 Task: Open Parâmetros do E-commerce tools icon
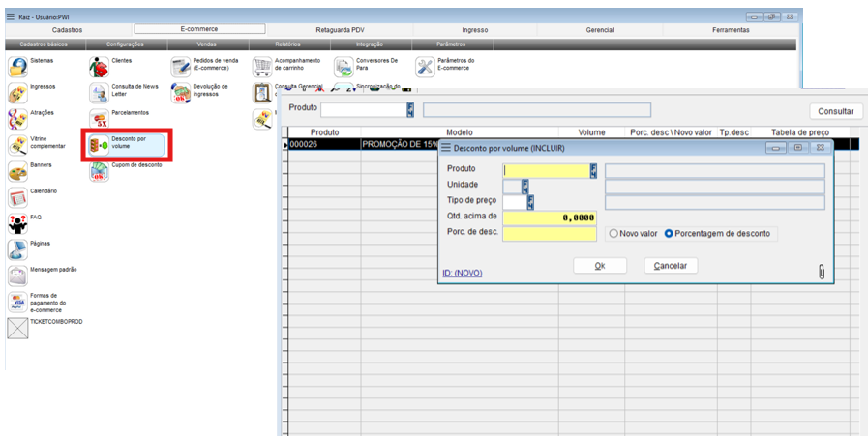[427, 66]
